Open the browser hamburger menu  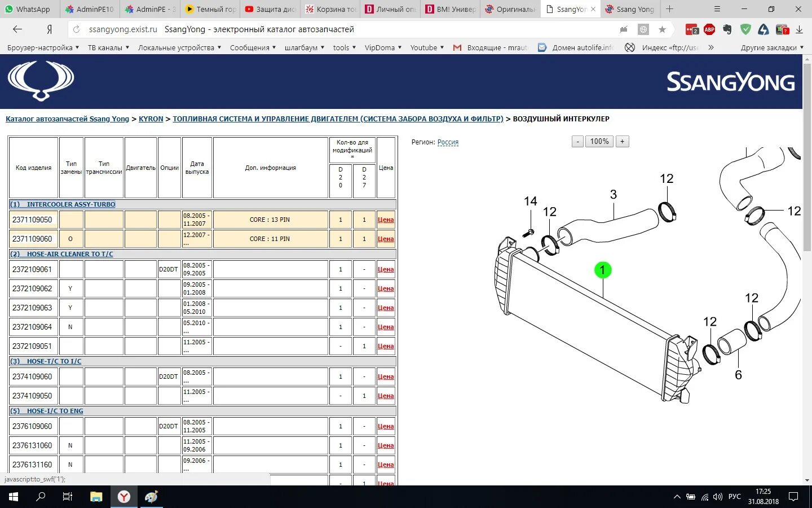click(717, 9)
